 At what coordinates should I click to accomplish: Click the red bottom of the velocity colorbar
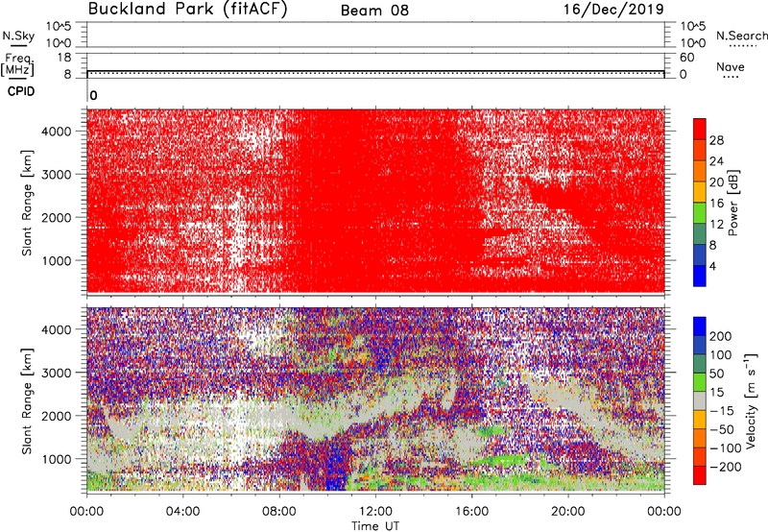coord(700,475)
